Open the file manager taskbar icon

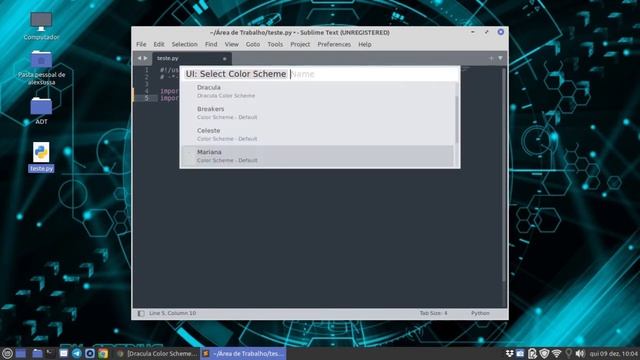[37, 353]
